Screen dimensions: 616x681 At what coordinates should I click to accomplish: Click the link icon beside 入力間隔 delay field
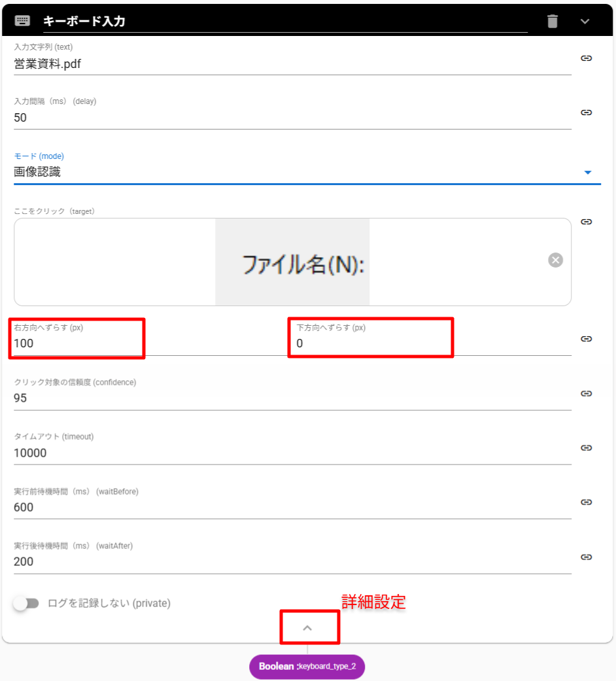pyautogui.click(x=587, y=113)
